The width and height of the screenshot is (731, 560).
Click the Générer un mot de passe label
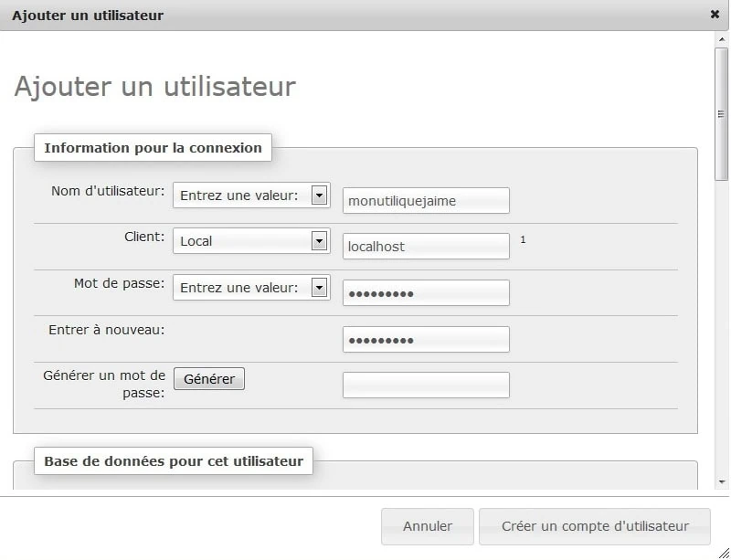point(104,384)
